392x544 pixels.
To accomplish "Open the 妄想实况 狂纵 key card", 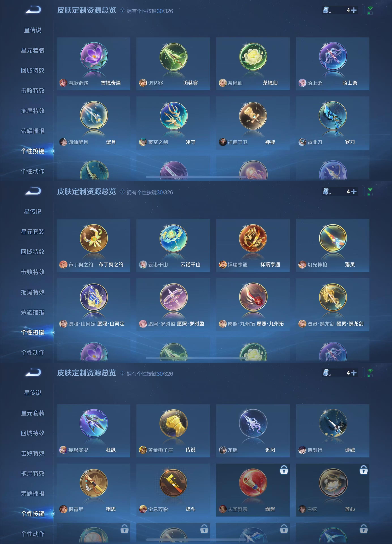I will point(93,431).
